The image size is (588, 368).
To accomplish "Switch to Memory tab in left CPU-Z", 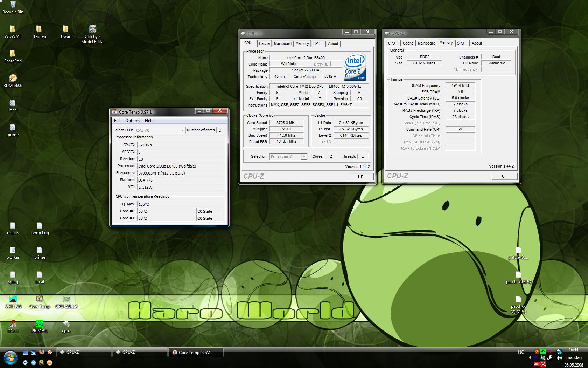I will (302, 43).
